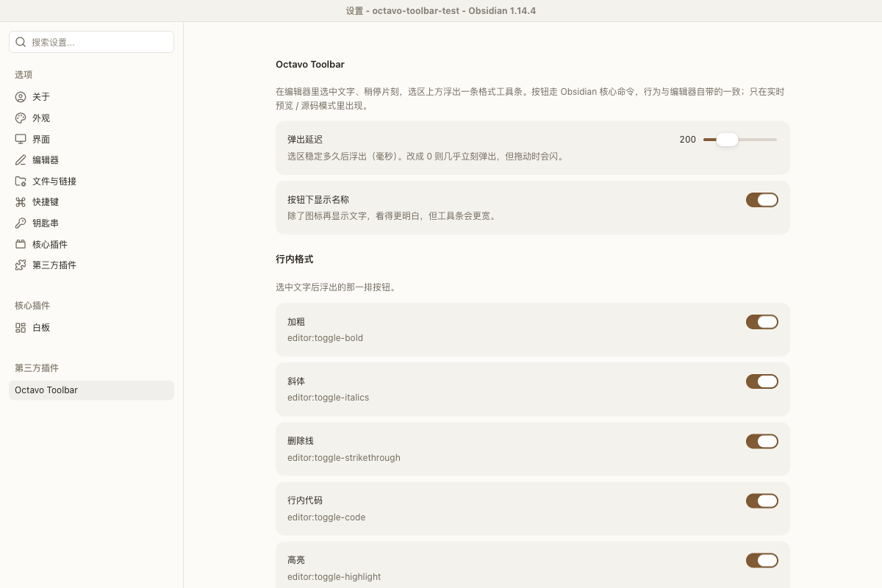Click the 行内格式 section heading

[295, 259]
